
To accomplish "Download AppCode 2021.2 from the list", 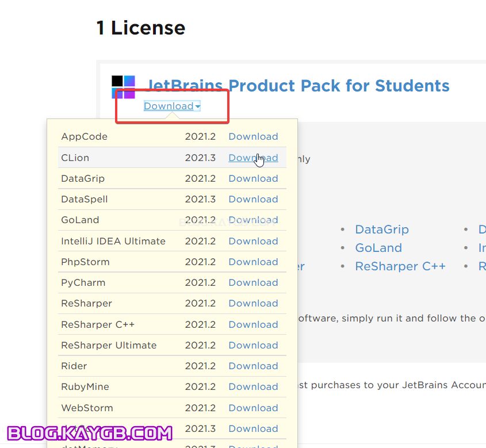I will coord(253,137).
